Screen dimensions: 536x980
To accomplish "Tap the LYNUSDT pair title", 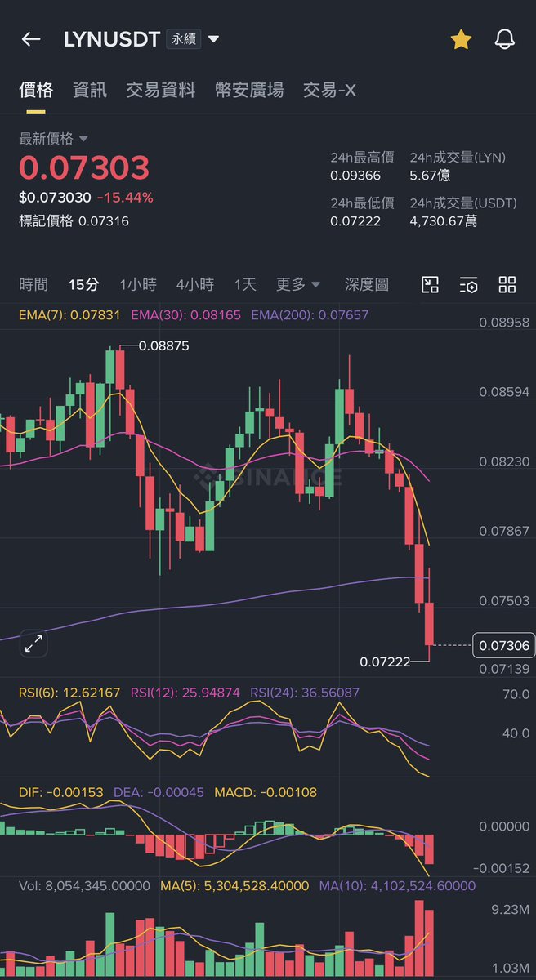I will pos(112,39).
